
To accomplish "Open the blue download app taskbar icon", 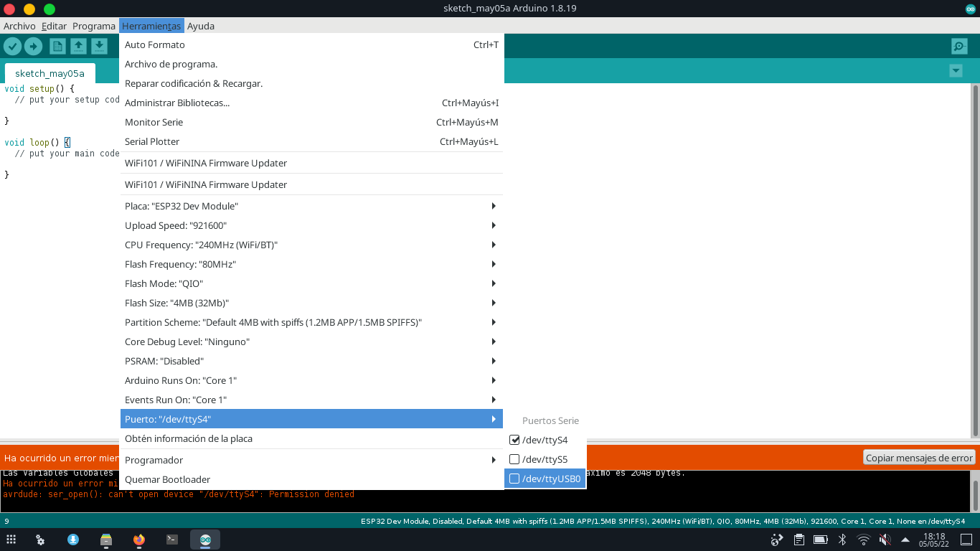I will 73,540.
